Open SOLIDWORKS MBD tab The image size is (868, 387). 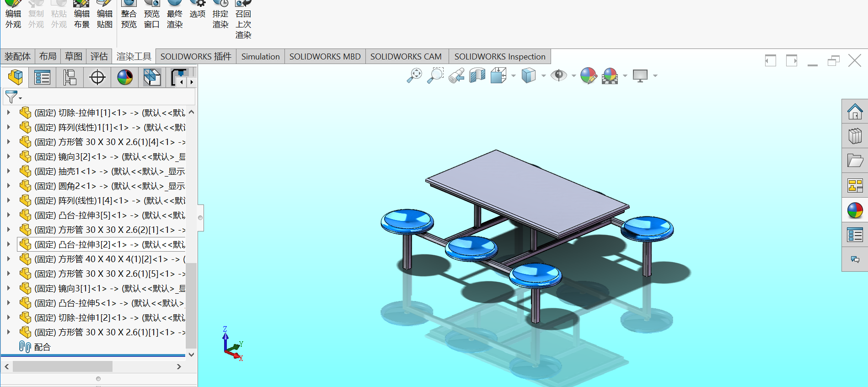[x=325, y=56]
